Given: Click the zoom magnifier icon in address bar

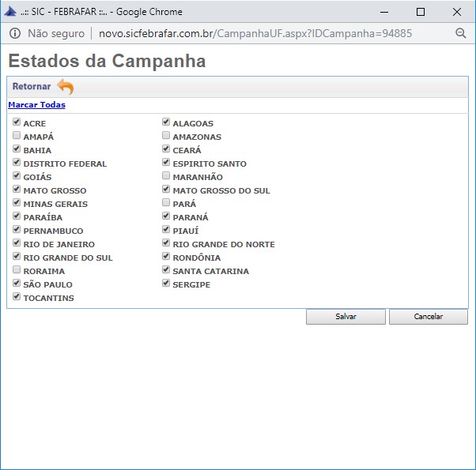Looking at the screenshot, I should point(461,33).
